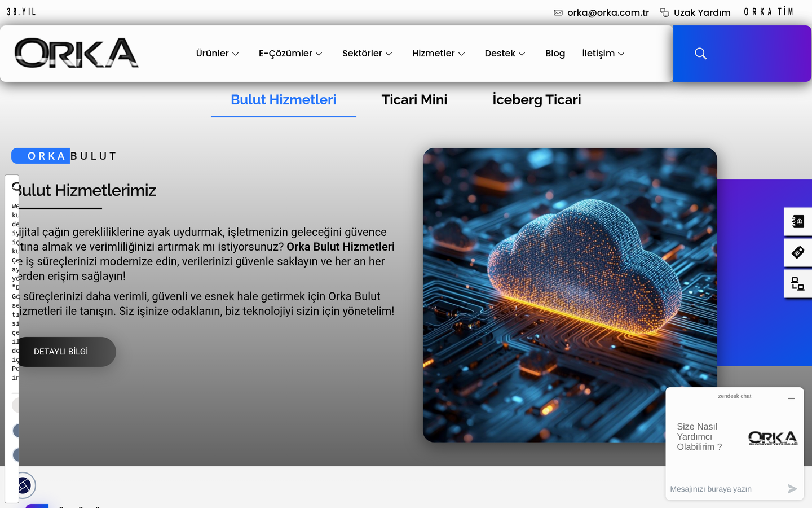Open the networked computers side icon
The width and height of the screenshot is (812, 508).
click(798, 283)
